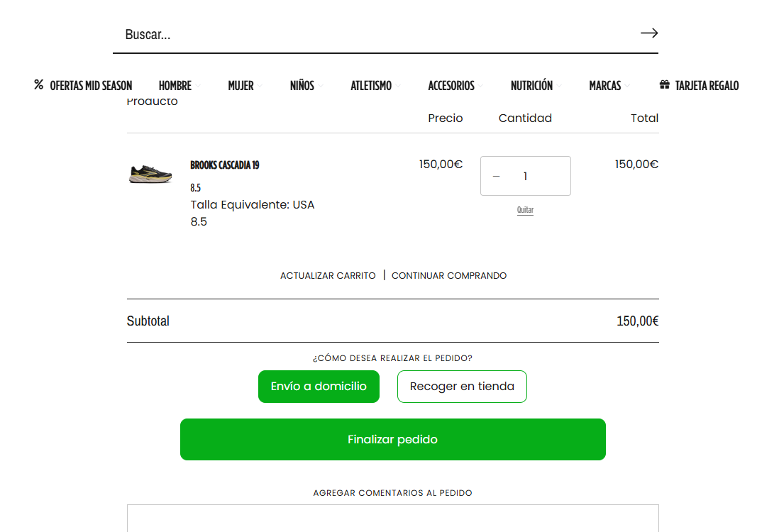Expand the MUJER menu chevron
Viewport: 779px width, 532px height.
(x=260, y=86)
